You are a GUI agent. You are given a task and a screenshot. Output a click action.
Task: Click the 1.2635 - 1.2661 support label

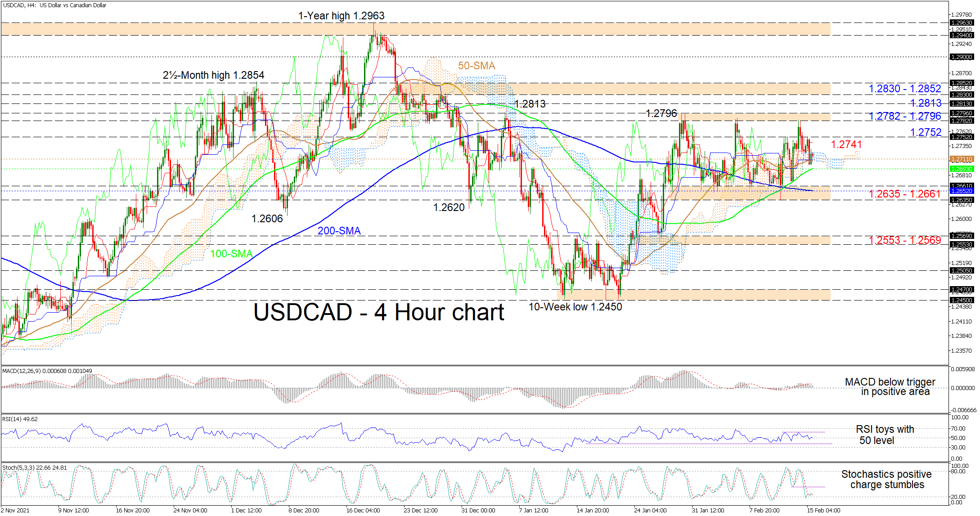point(904,194)
